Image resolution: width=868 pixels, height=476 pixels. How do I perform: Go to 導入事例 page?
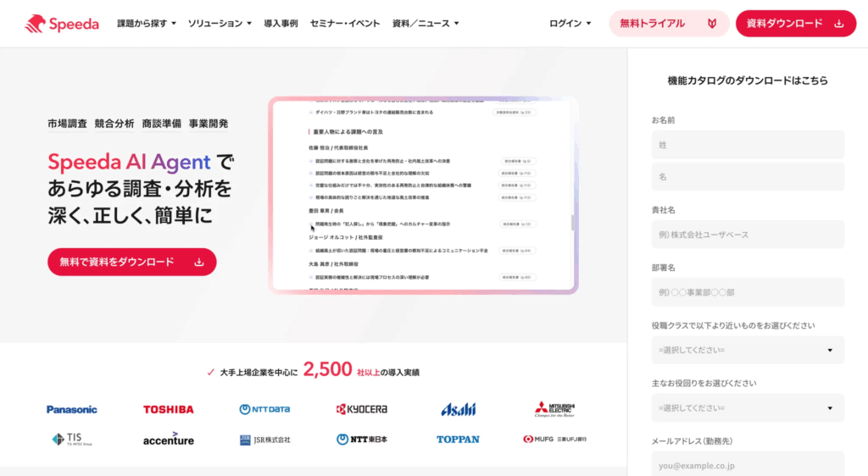[281, 24]
